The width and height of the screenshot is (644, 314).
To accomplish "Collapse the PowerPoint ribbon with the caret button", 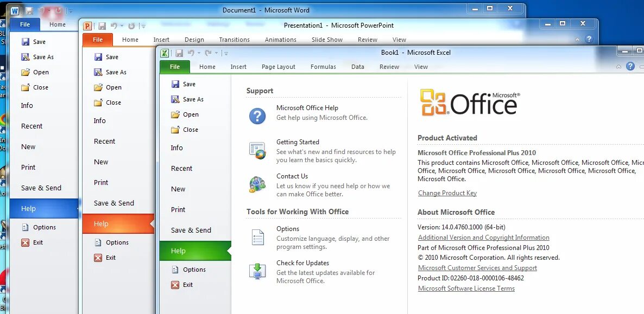I will click(577, 40).
